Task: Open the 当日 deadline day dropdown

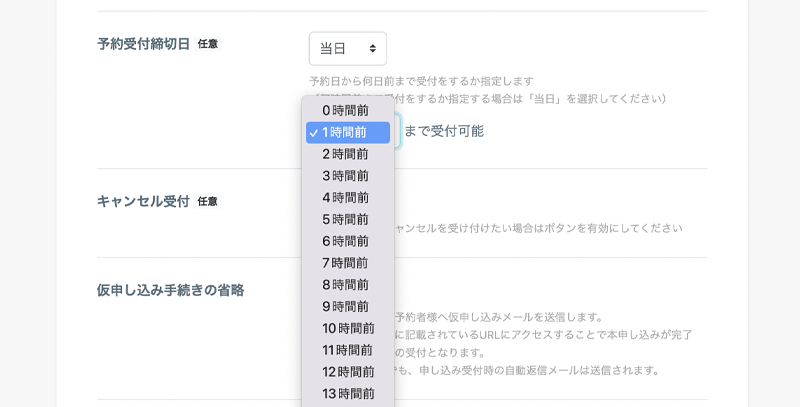Action: point(347,48)
